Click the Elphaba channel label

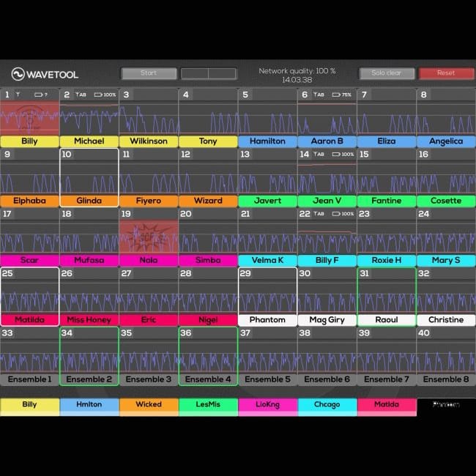(30, 201)
